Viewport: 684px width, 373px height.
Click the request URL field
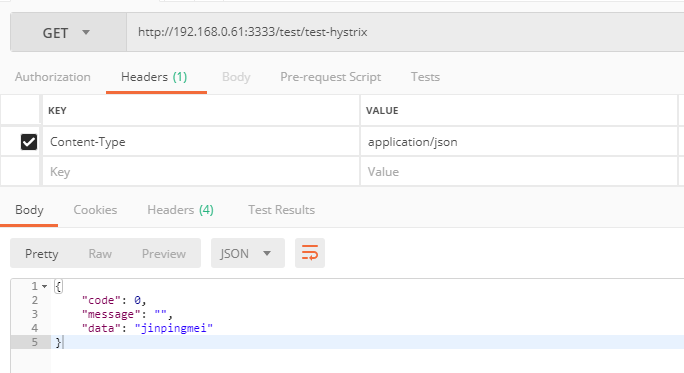pyautogui.click(x=405, y=33)
